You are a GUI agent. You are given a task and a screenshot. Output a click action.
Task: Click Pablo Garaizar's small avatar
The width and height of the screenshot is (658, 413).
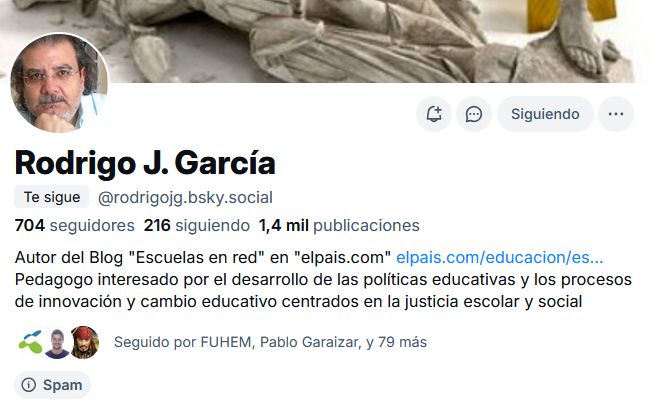(57, 343)
